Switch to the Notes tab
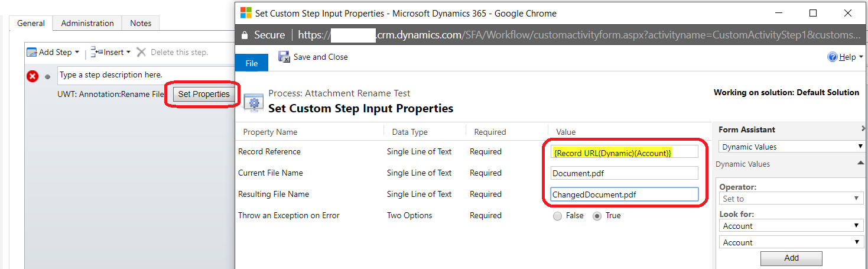Screen dimensions: 868x269 pos(141,23)
